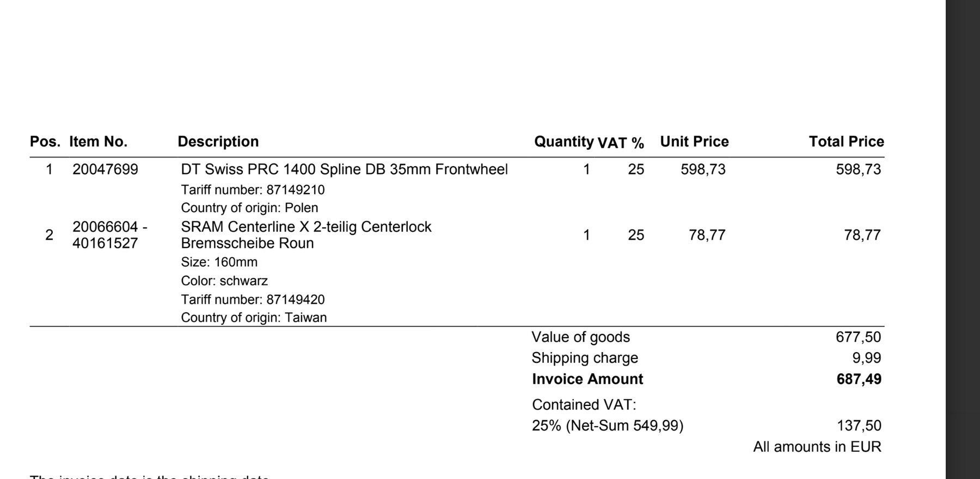
Task: Click the 'Description' column header
Action: 218,142
